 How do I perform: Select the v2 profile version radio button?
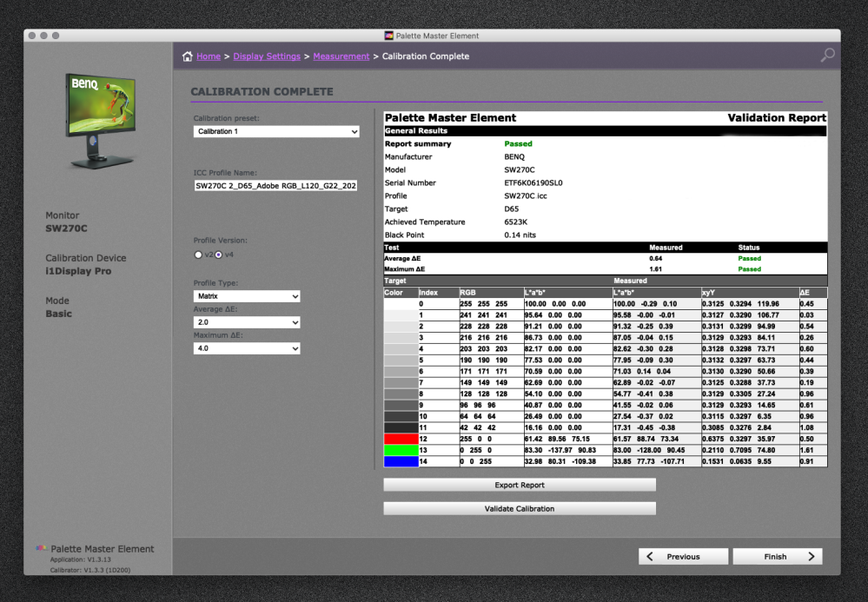[x=198, y=255]
